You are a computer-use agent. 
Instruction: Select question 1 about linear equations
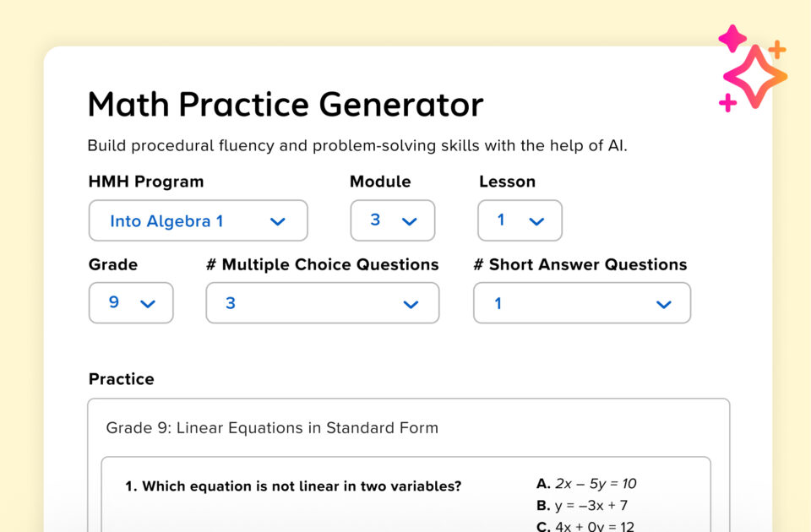[292, 486]
